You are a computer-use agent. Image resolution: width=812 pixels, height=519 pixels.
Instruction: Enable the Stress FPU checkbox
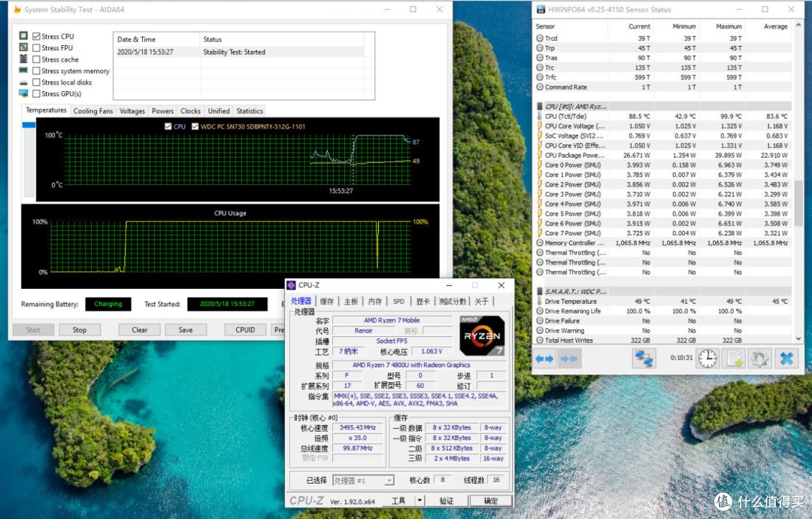pyautogui.click(x=36, y=47)
